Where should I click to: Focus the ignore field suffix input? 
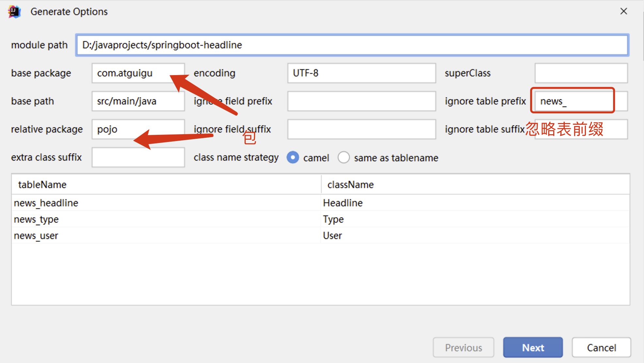(x=361, y=129)
